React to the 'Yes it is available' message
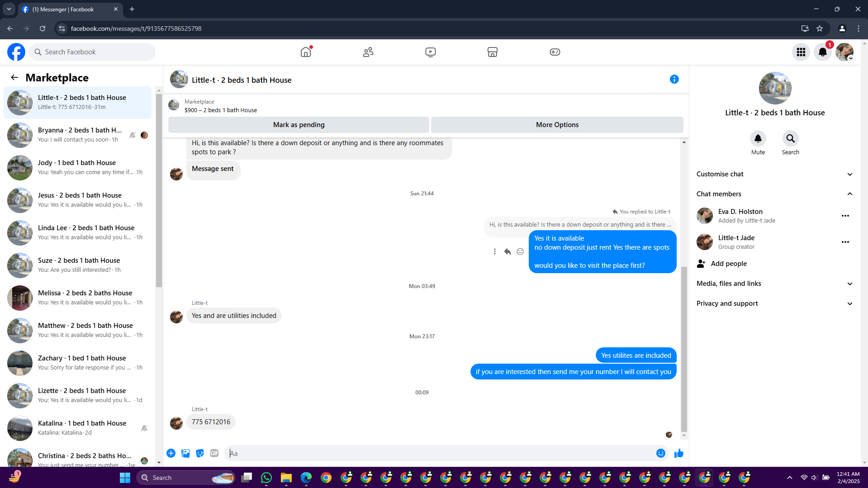The height and width of the screenshot is (488, 868). tap(520, 251)
